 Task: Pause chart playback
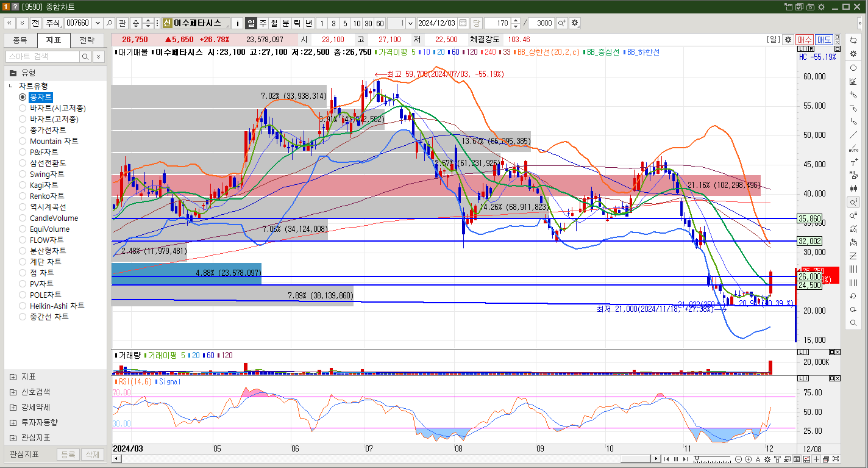(676, 459)
